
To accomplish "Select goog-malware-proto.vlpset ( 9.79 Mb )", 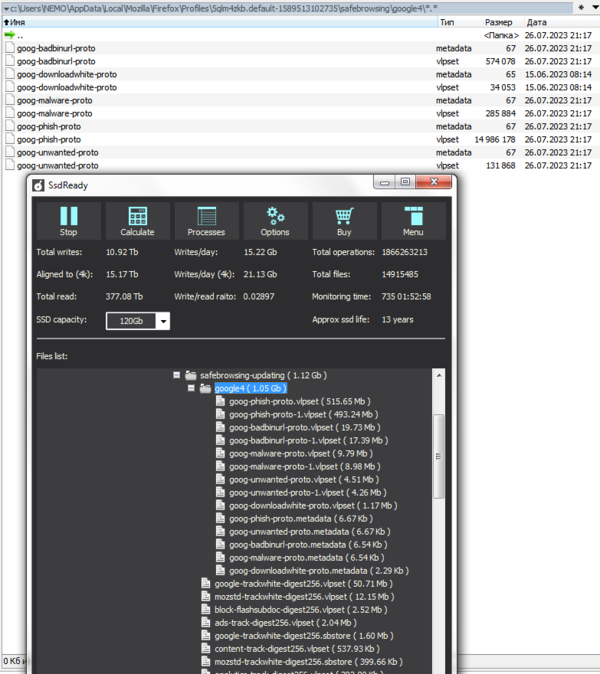I will click(301, 453).
